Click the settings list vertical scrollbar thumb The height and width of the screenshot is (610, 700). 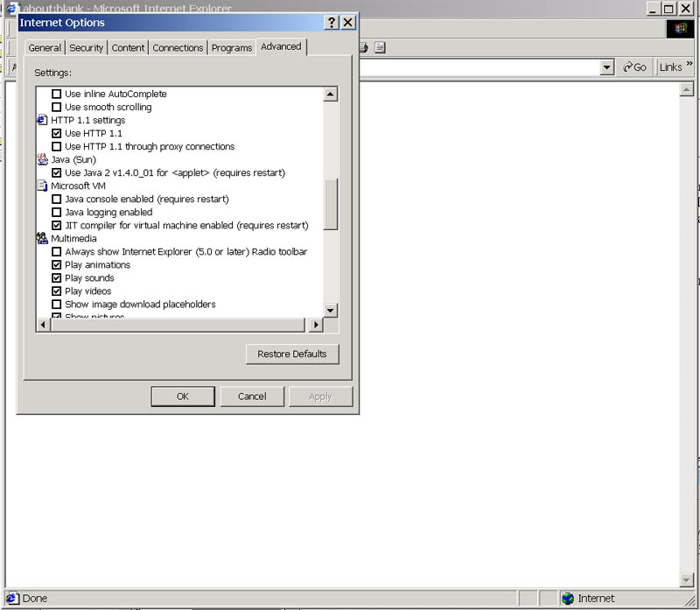pyautogui.click(x=331, y=204)
